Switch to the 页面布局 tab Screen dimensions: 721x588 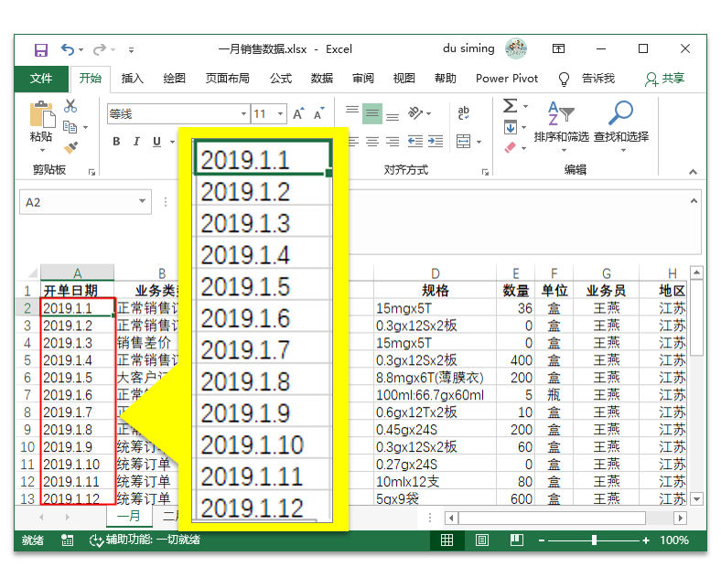pos(227,79)
